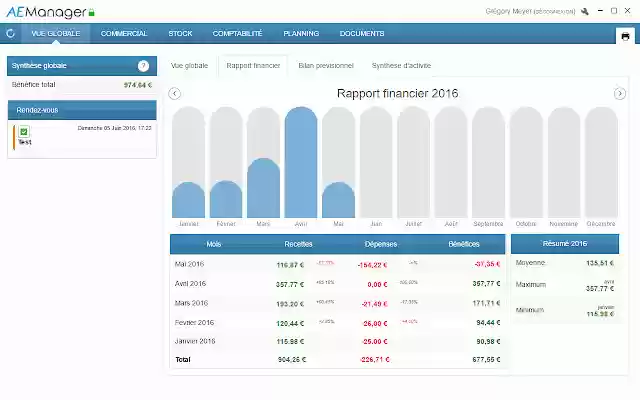Open the Documents menu
The width and height of the screenshot is (640, 400).
362,33
